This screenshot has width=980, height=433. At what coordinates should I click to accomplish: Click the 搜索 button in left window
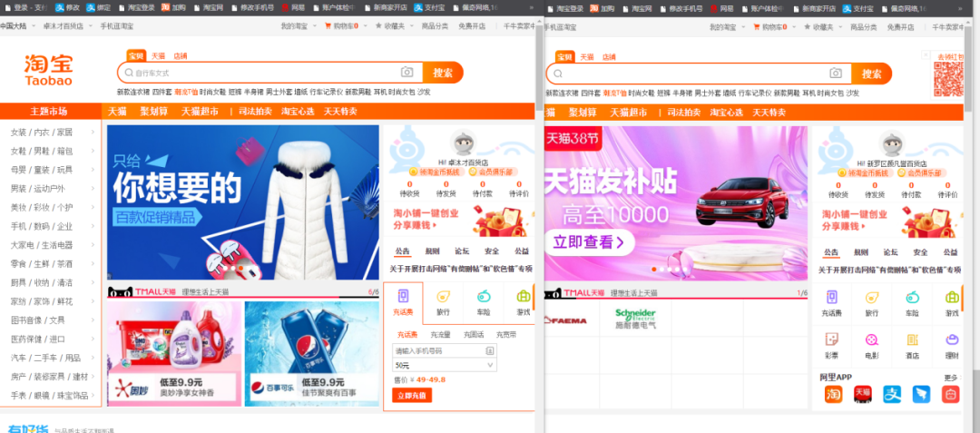(x=443, y=73)
